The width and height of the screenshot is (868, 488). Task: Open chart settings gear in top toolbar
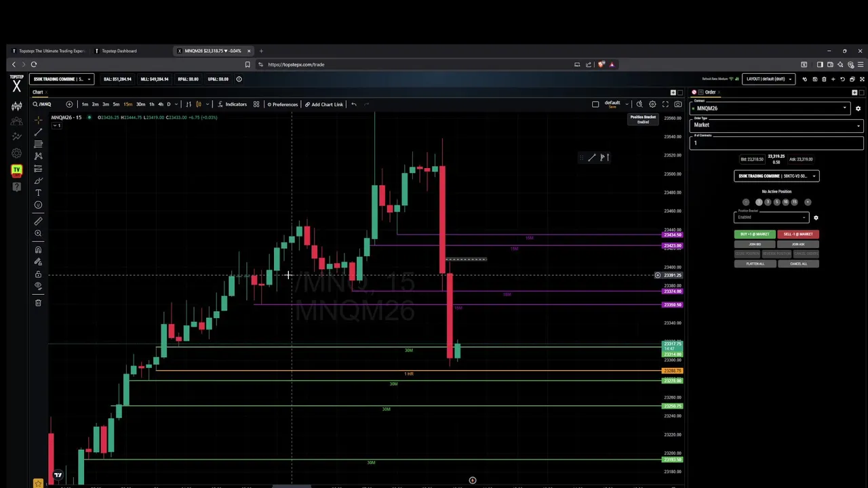pyautogui.click(x=652, y=104)
